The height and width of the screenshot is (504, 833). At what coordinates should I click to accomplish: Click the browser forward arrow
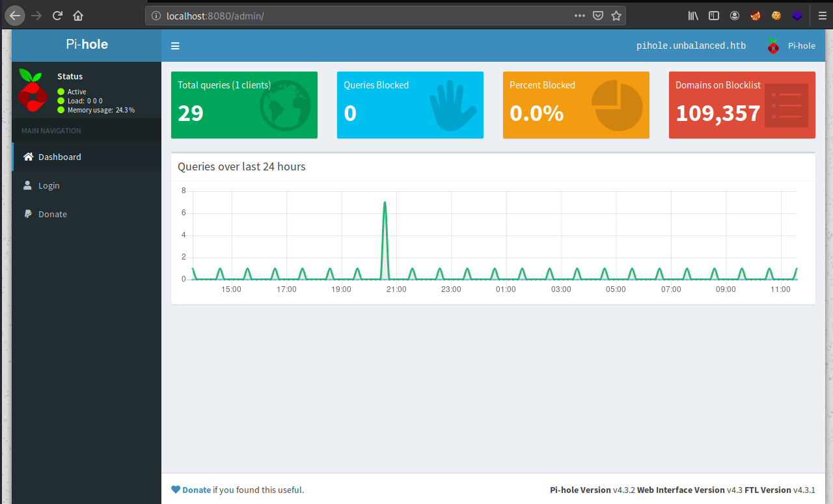click(x=36, y=16)
